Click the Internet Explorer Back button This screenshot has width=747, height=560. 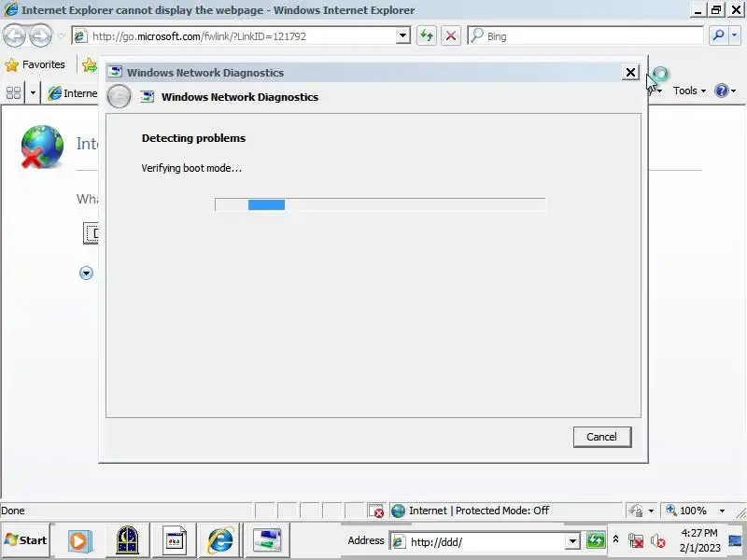pos(14,36)
